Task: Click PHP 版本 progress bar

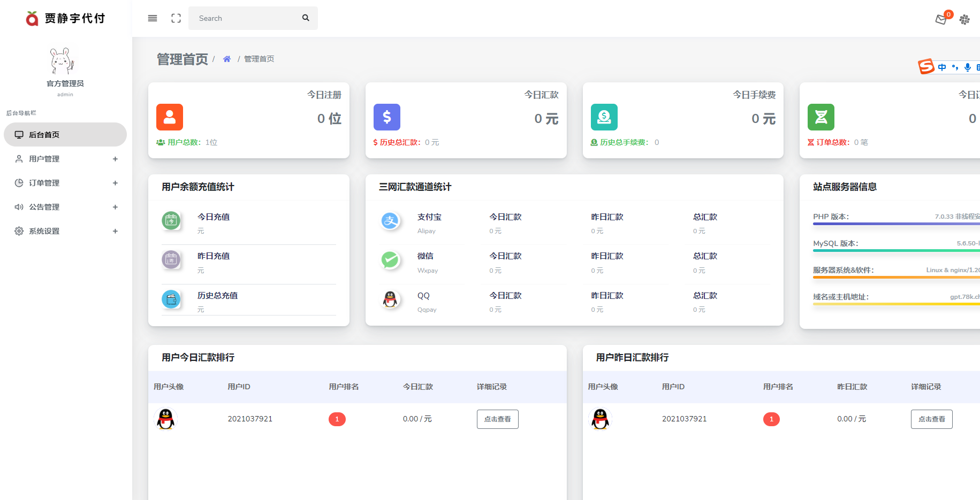Action: [x=897, y=224]
